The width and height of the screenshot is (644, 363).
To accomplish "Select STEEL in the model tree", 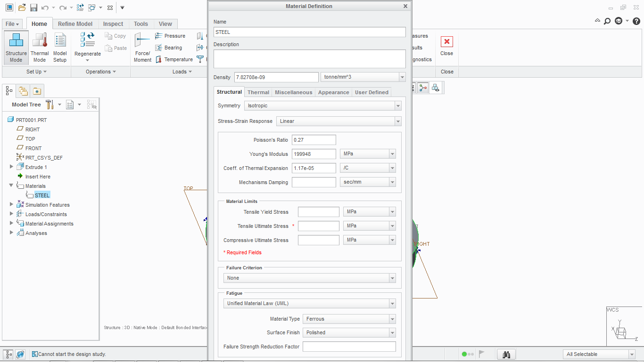I will [42, 195].
